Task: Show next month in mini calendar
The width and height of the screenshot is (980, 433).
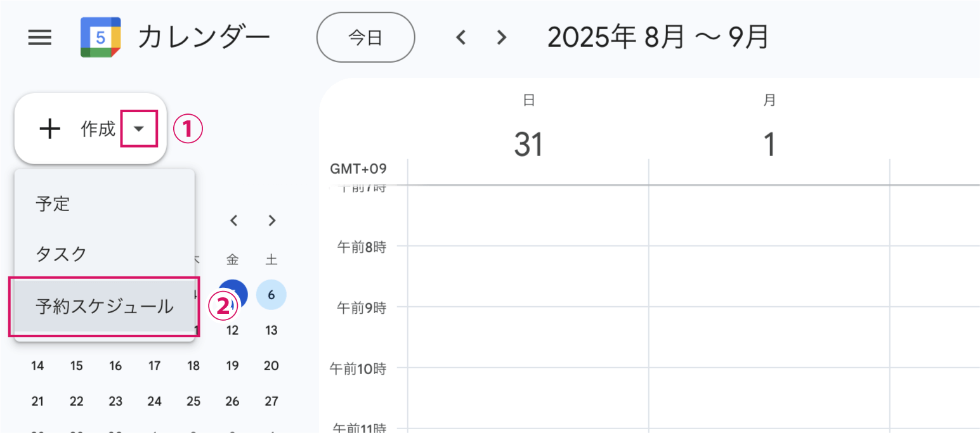Action: 272,221
